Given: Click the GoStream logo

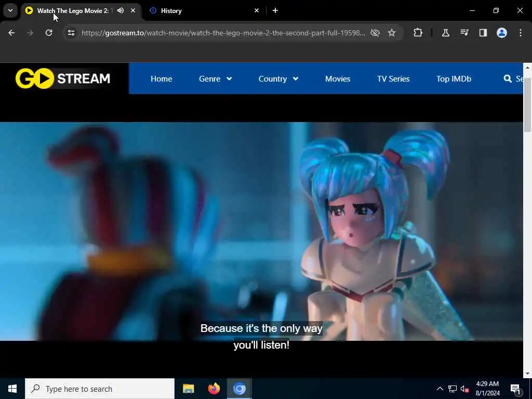Looking at the screenshot, I should point(63,78).
